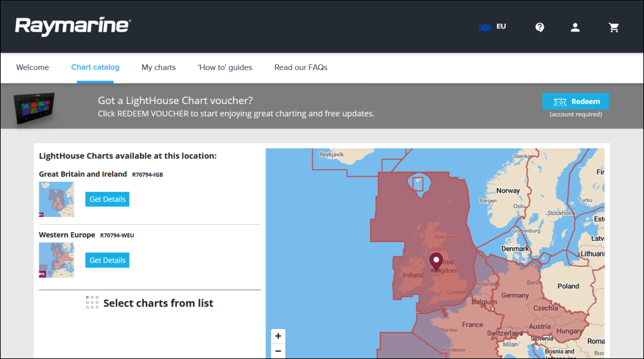Open the shopping cart icon
Screen dimensions: 644x359
(x=614, y=27)
